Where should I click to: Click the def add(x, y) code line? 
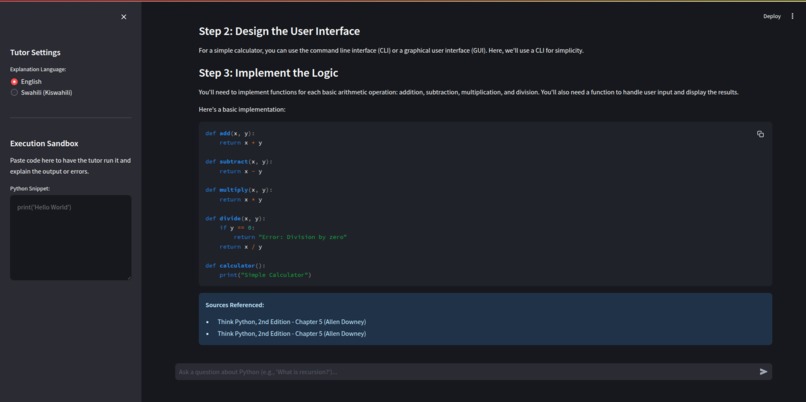coord(230,134)
